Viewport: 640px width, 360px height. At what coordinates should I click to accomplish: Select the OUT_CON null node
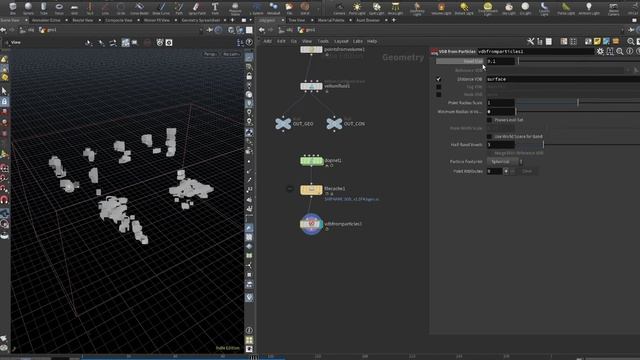(x=334, y=123)
